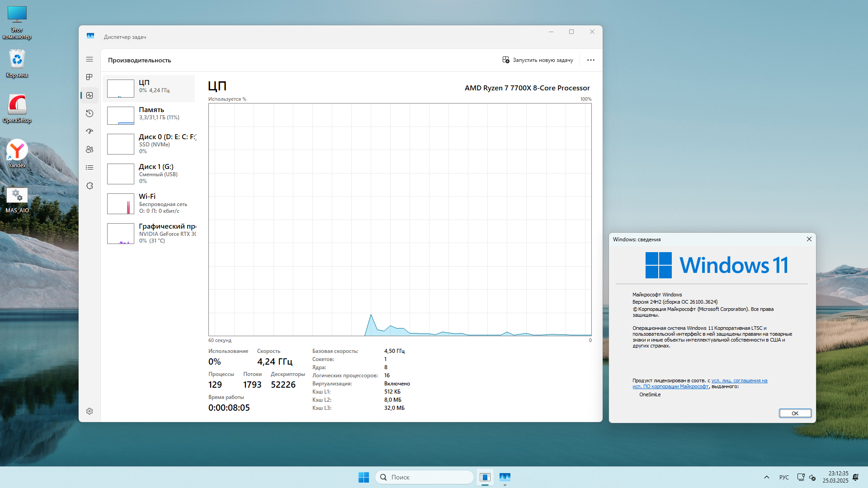This screenshot has height=488, width=868.
Task: Close the Windows info dialog
Action: (x=809, y=239)
